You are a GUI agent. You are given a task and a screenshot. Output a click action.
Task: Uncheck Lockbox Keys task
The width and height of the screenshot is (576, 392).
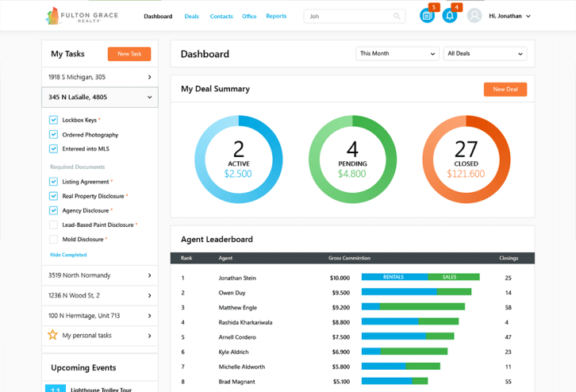coord(53,120)
